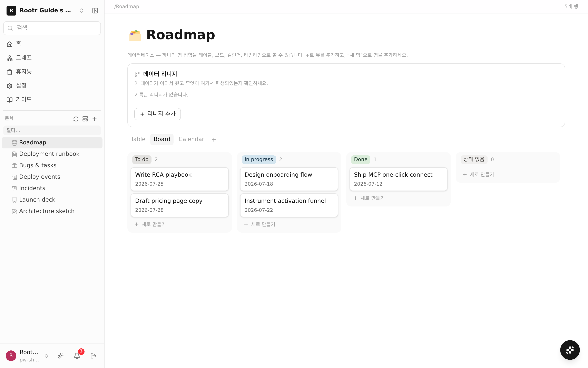588x368 pixels.
Task: Toggle dark/light theme icon
Action: click(60, 356)
